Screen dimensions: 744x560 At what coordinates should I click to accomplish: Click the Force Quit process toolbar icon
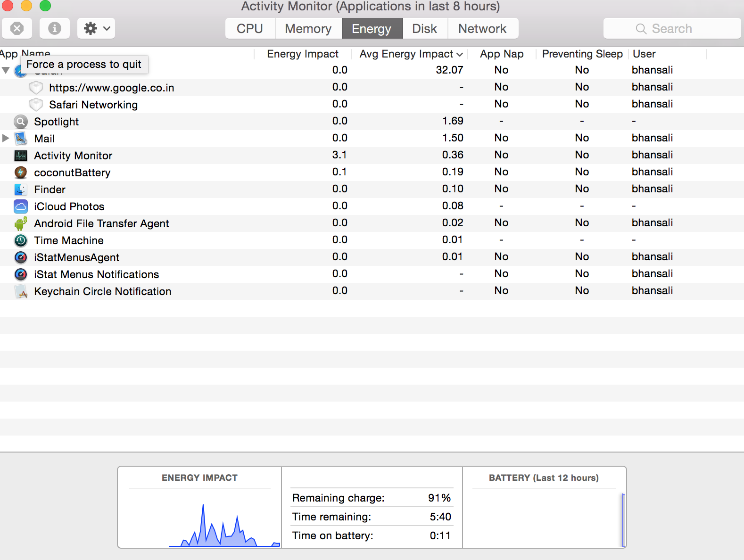pos(17,28)
